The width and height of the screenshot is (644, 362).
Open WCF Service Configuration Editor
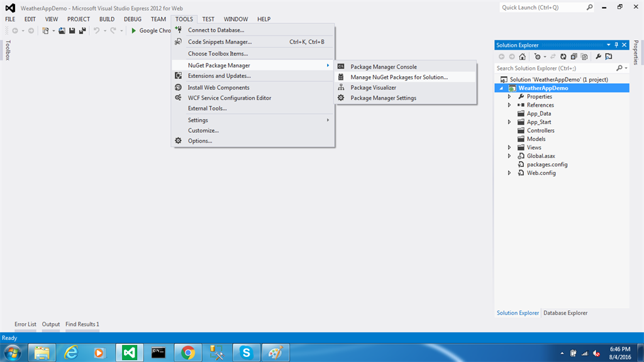tap(253, 98)
